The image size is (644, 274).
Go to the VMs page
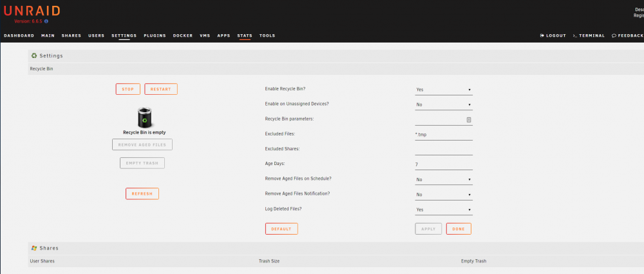(205, 36)
